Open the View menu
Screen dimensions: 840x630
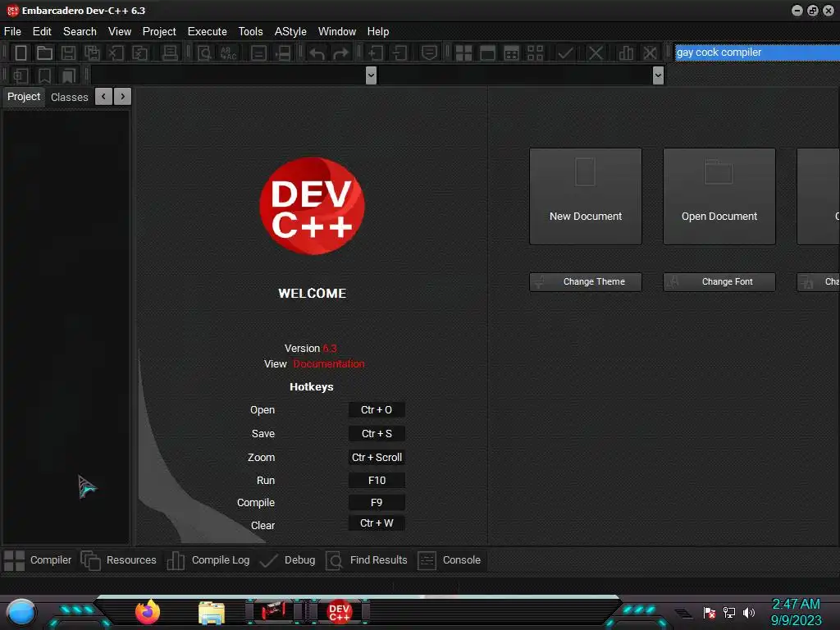(x=120, y=32)
